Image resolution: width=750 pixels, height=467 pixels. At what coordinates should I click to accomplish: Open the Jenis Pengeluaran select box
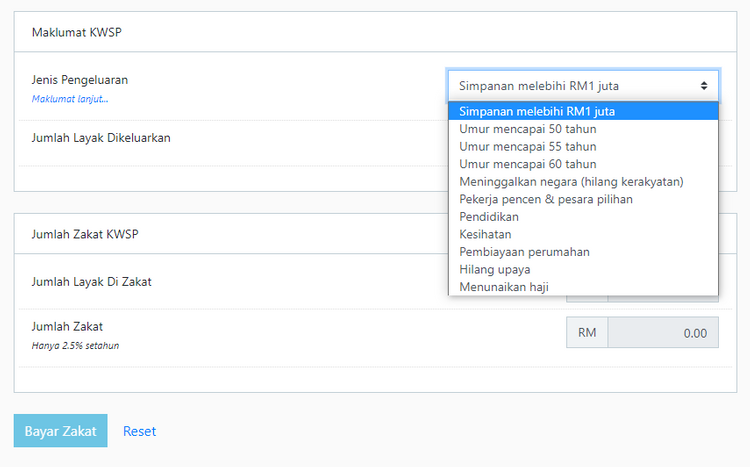(x=583, y=86)
